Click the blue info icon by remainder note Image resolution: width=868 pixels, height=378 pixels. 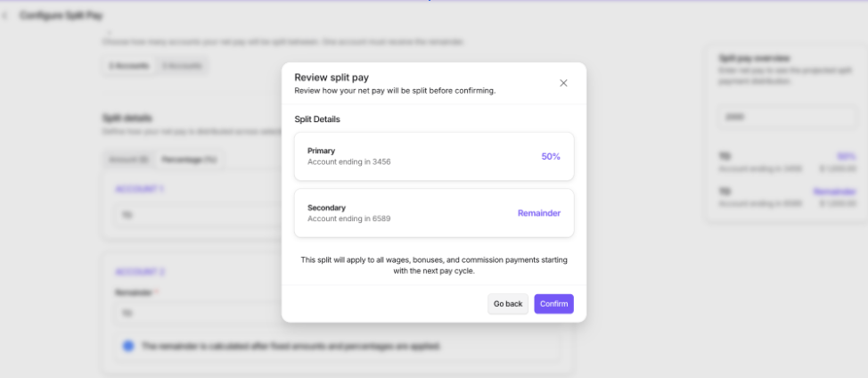click(128, 345)
